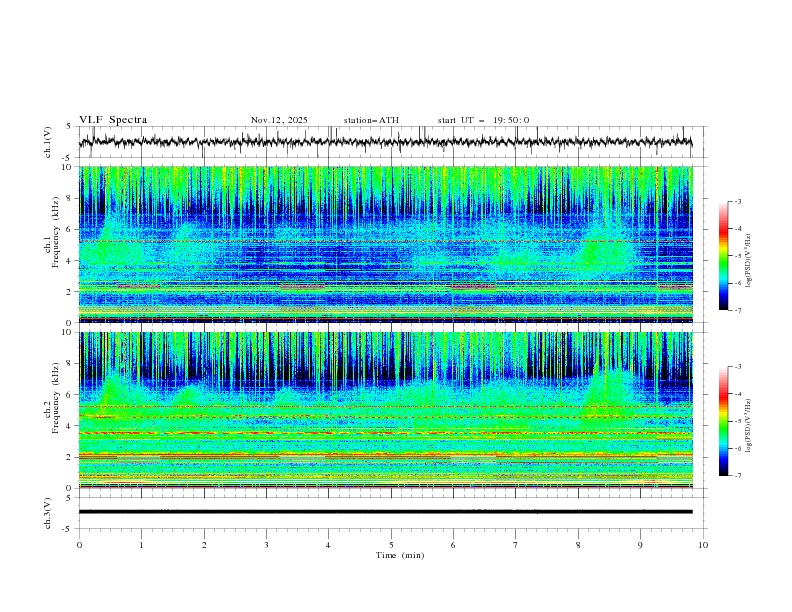
Task: Click the ch.1 spectrogram panel
Action: click(386, 244)
